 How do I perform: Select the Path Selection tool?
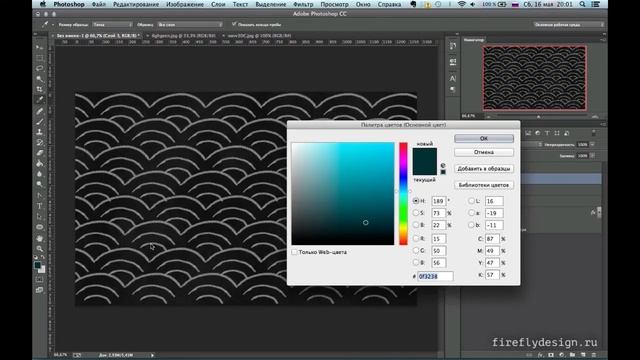point(40,217)
